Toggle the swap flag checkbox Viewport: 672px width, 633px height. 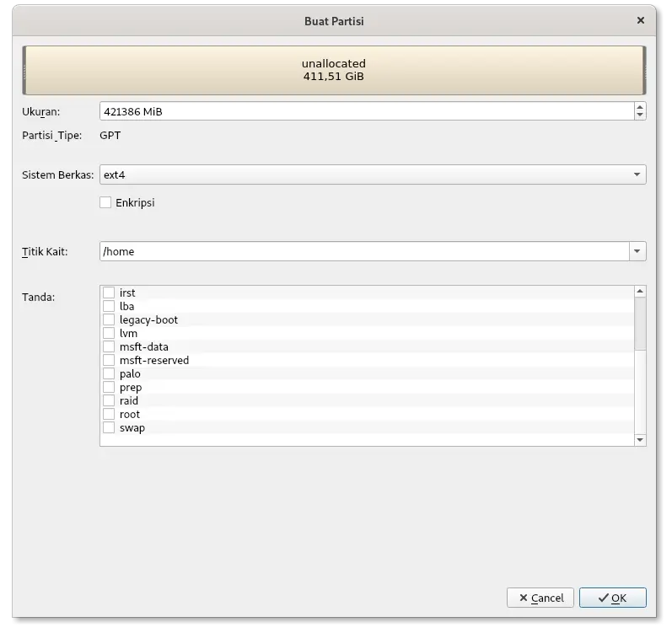[109, 427]
